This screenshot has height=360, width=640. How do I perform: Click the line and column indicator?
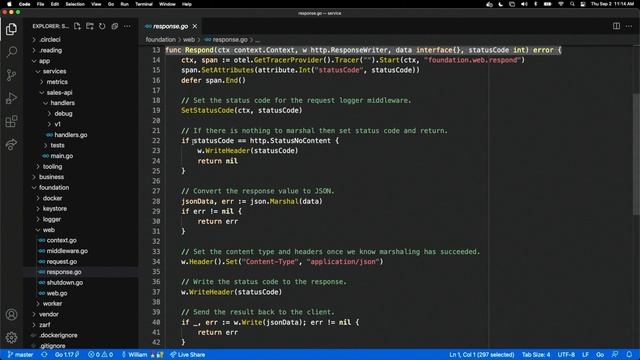482,355
